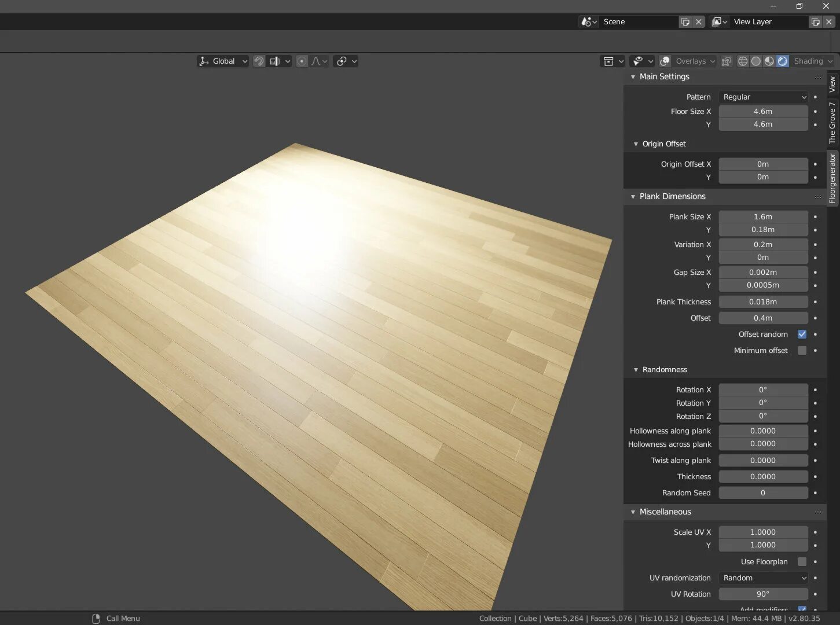
Task: Open UV randomization dropdown set to Random
Action: (763, 578)
